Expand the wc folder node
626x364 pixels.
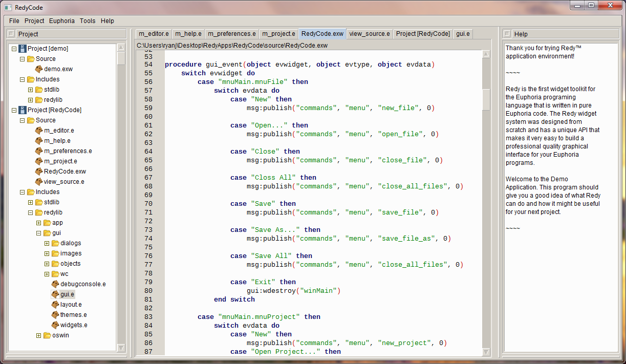tap(47, 274)
